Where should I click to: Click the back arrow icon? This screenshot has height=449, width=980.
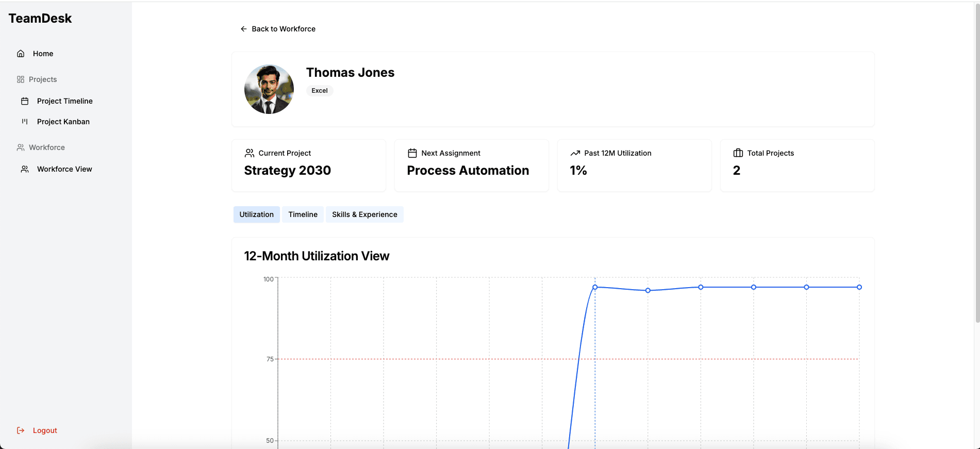[244, 29]
